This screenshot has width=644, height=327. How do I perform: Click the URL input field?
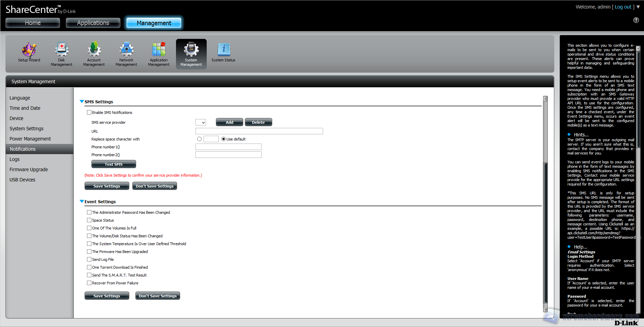tap(259, 131)
